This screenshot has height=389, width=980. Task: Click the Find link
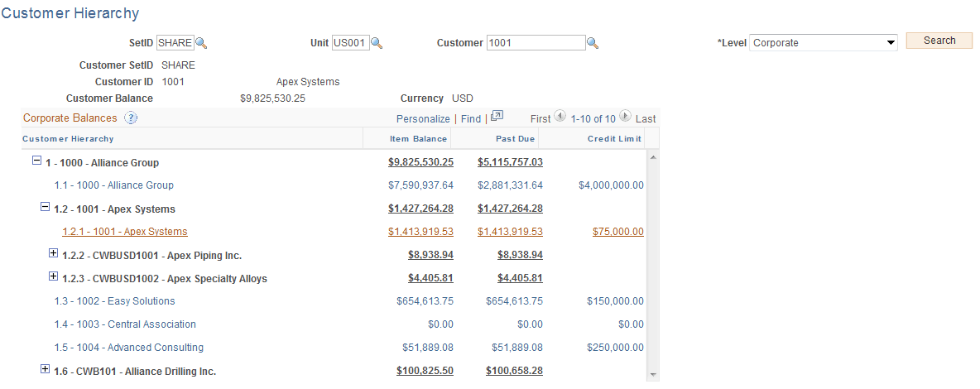pyautogui.click(x=470, y=119)
